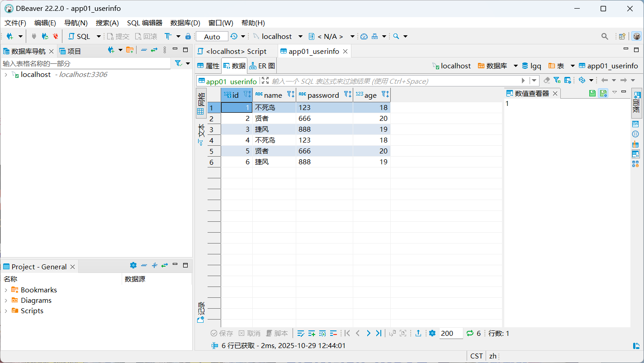644x363 pixels.
Task: Close the 数据库导航 tab
Action: pos(51,51)
